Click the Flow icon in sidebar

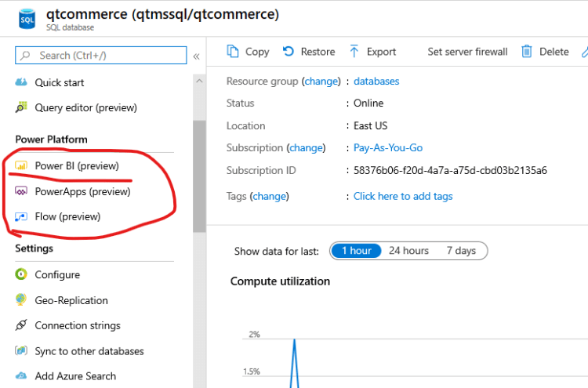coord(21,216)
